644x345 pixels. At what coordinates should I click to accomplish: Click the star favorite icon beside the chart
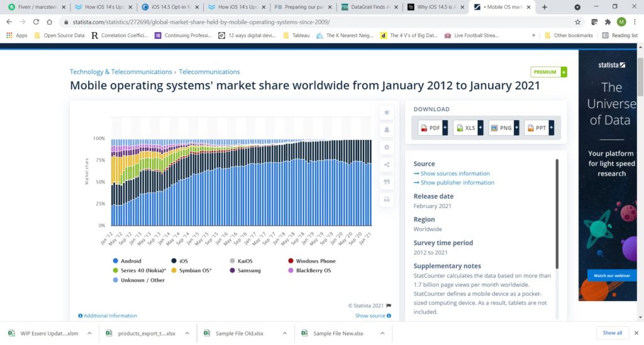click(x=386, y=112)
